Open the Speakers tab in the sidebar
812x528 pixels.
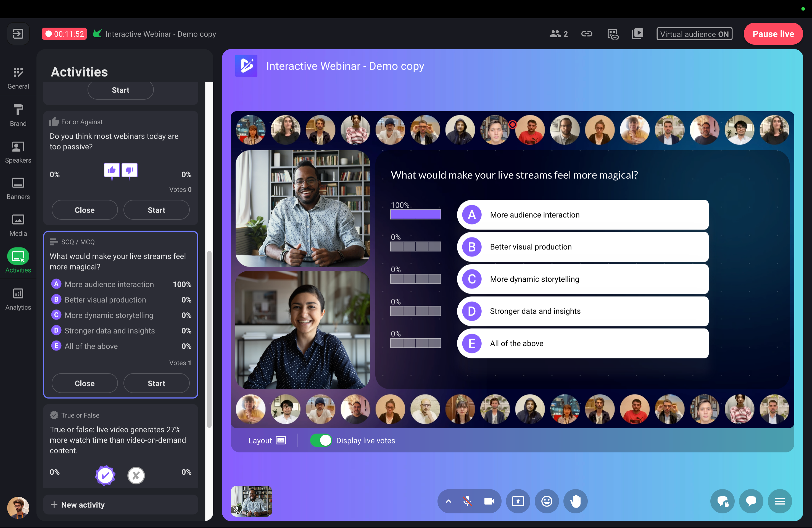click(x=18, y=152)
